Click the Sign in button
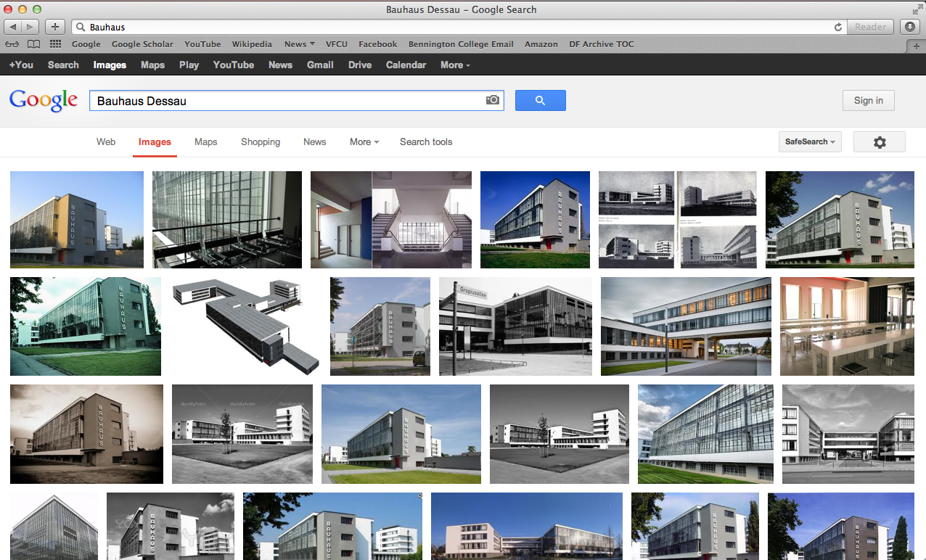The height and width of the screenshot is (560, 926). click(x=868, y=101)
